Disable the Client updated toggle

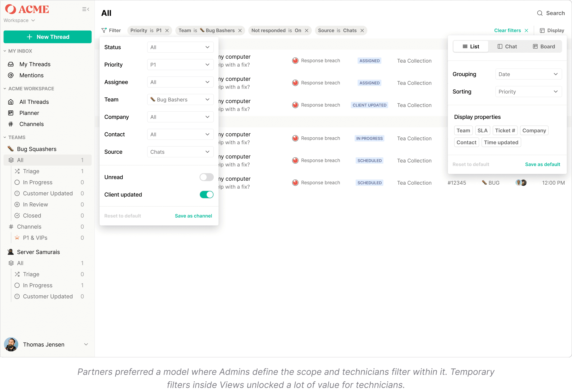click(206, 195)
